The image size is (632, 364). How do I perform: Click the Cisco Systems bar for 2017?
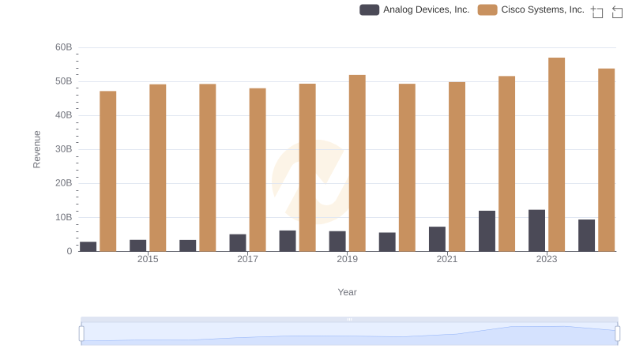click(x=258, y=170)
